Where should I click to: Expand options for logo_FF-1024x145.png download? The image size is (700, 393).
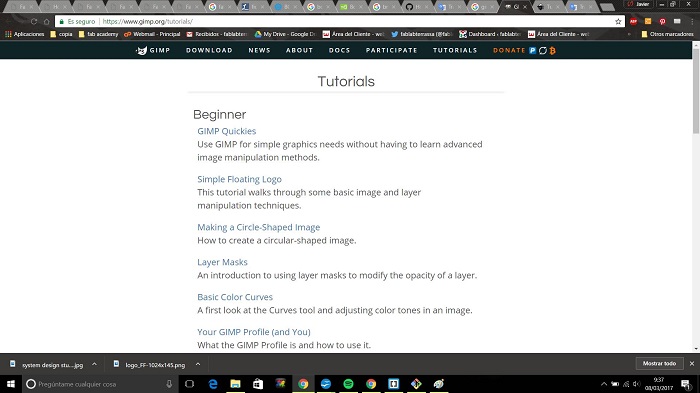click(198, 364)
